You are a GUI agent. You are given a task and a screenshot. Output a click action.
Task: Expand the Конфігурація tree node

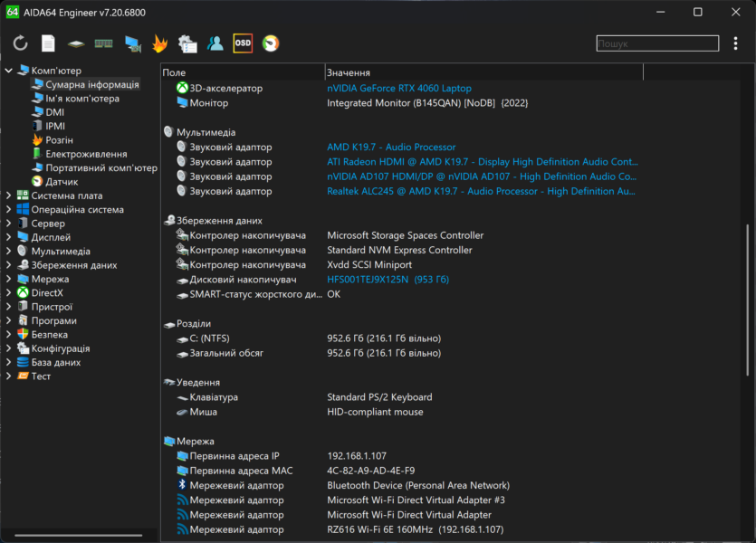8,348
